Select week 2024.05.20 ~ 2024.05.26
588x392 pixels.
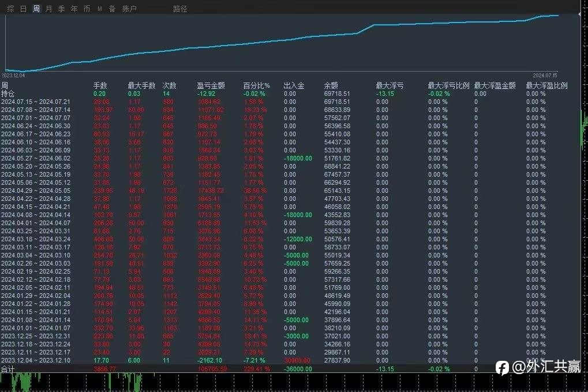pos(35,166)
